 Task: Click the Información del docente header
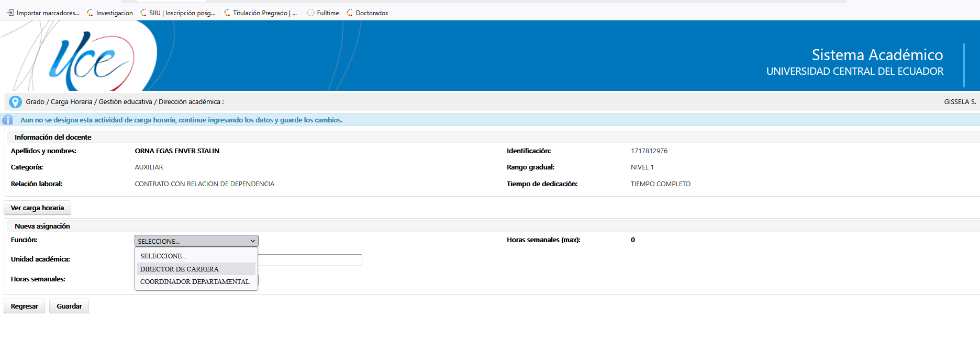click(52, 137)
